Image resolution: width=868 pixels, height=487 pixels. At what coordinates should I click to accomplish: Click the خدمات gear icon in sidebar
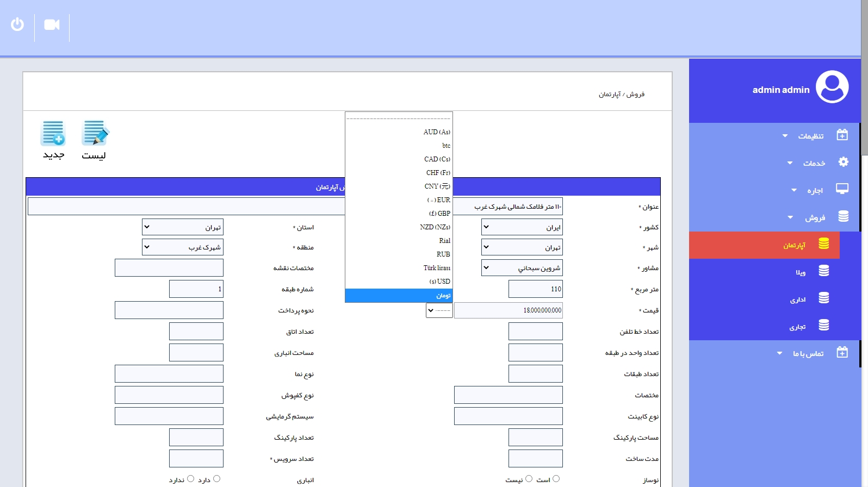click(x=843, y=162)
